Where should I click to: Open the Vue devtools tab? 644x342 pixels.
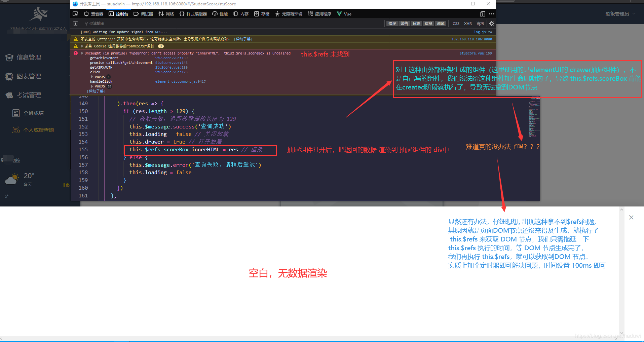[x=344, y=14]
